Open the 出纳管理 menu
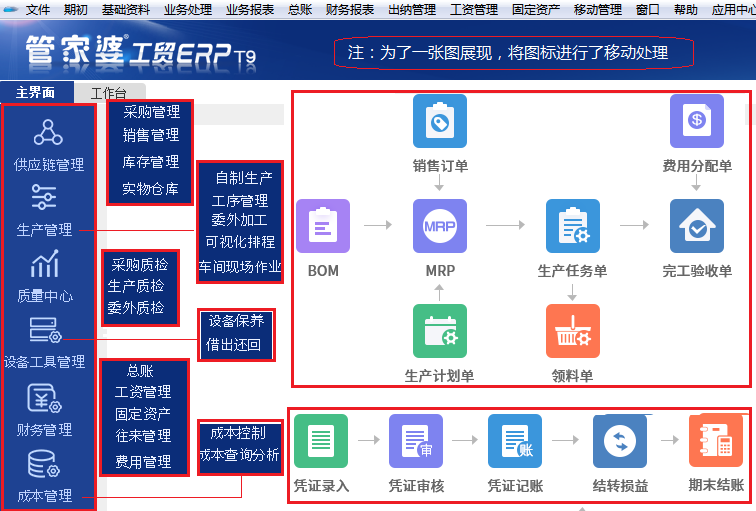756x511 pixels. pos(412,10)
